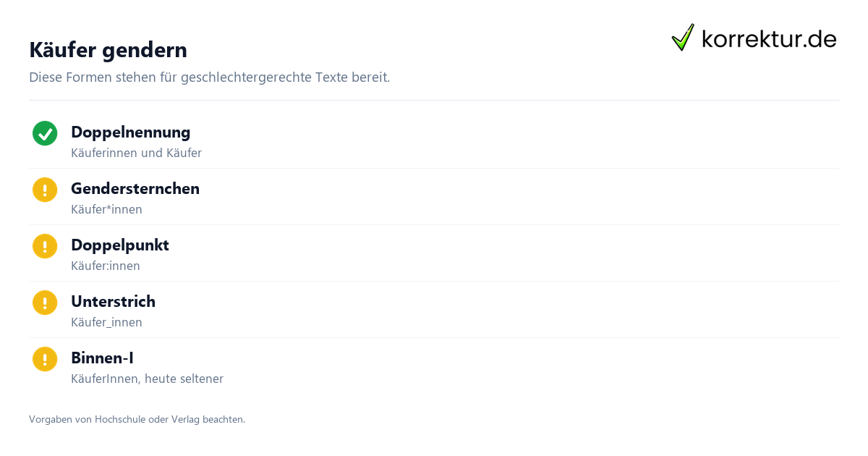Screen dimensions: 868x456
Task: Click the example Käufer*innen
Action: click(x=106, y=210)
